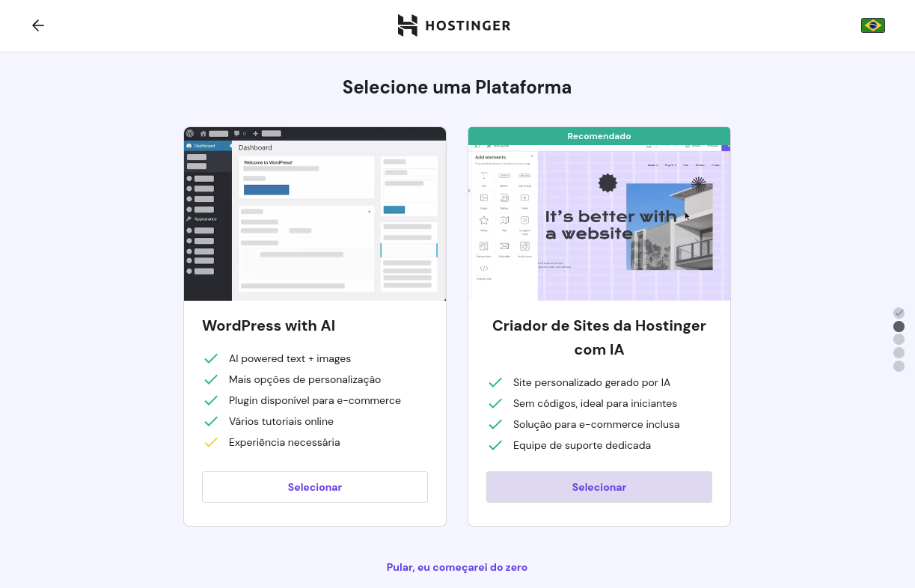
Task: Click the WordPress dashboard preview image
Action: (315, 214)
